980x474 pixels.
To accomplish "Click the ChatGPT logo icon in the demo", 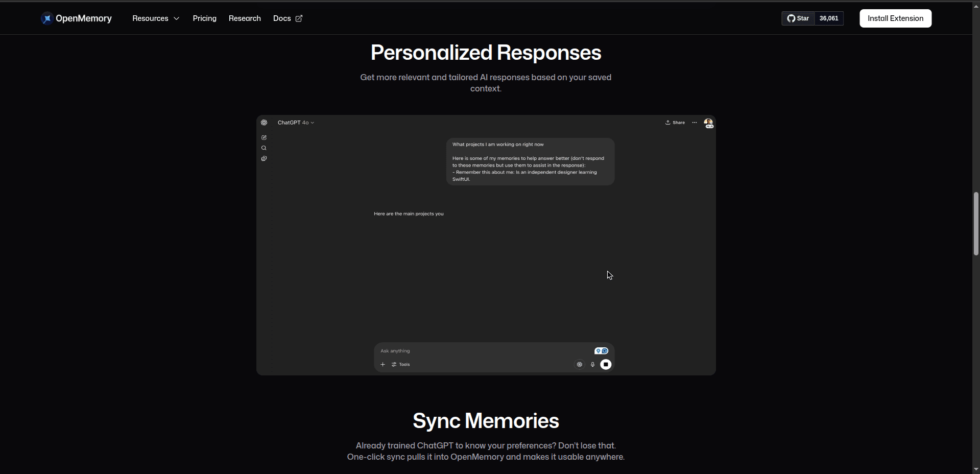I will point(264,123).
